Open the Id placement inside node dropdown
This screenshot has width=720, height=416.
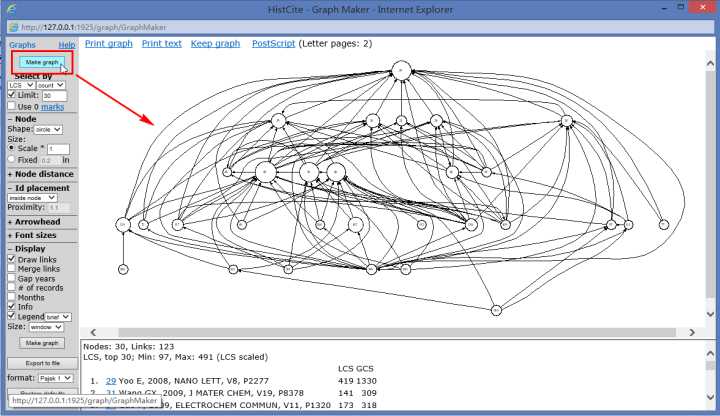[32, 197]
